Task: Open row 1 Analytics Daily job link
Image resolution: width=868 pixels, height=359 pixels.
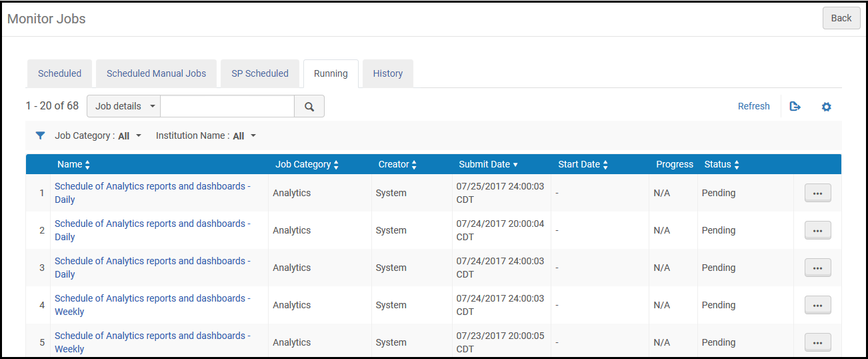Action: [x=153, y=193]
